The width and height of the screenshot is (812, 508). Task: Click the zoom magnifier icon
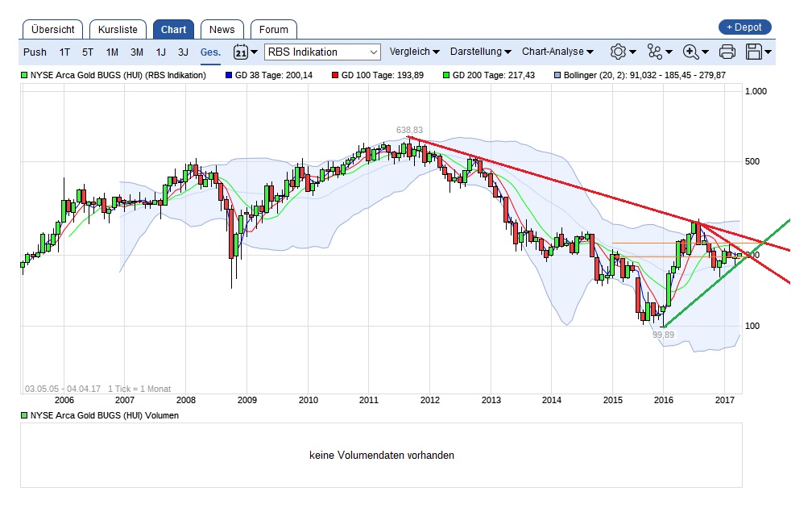(x=690, y=52)
